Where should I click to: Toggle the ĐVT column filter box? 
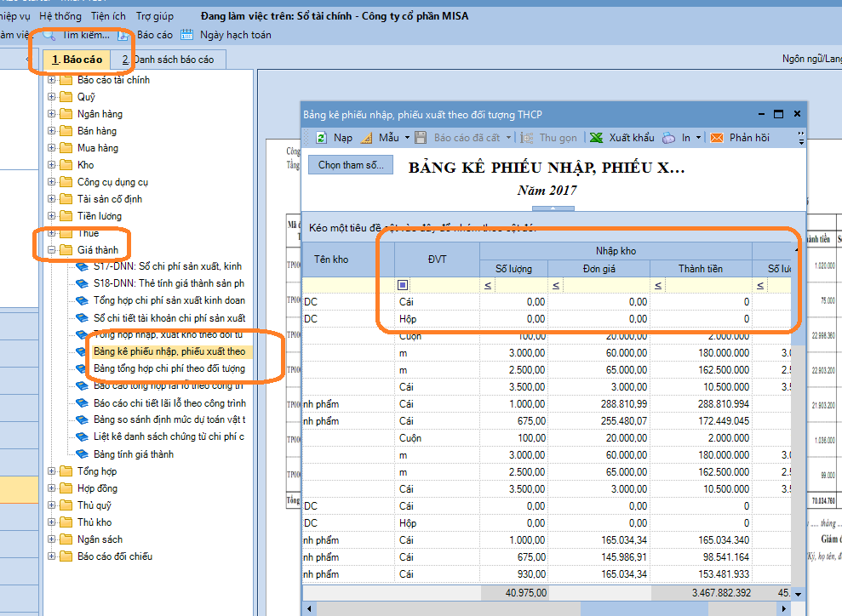(403, 285)
